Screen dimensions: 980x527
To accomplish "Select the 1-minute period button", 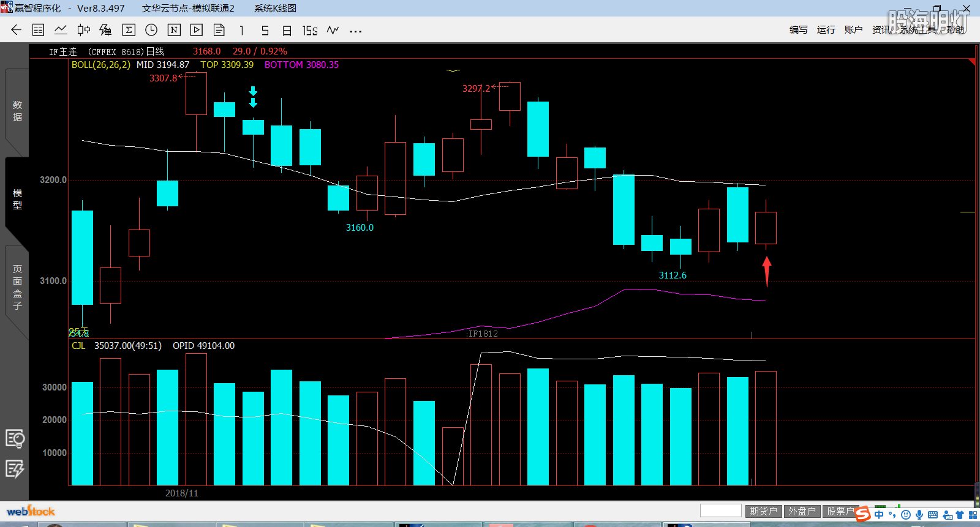I will coord(242,31).
